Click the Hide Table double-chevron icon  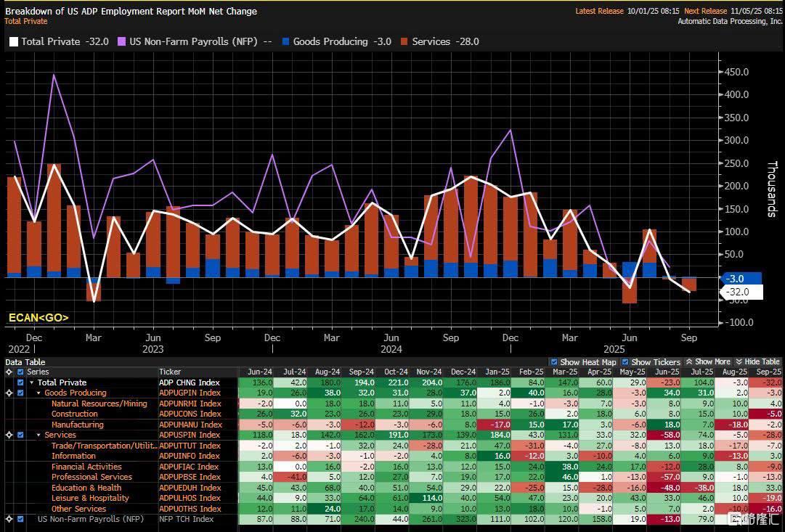click(x=739, y=361)
